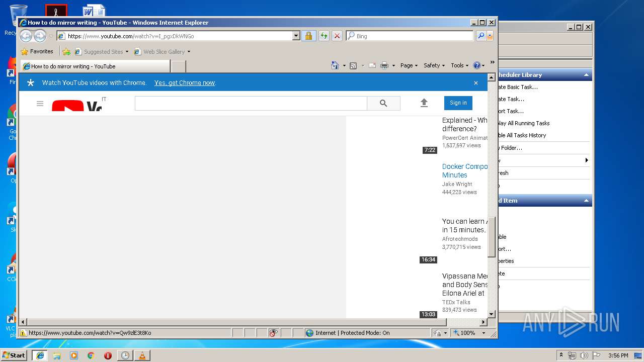
Task: Open Chrome from the taskbar
Action: [91, 355]
